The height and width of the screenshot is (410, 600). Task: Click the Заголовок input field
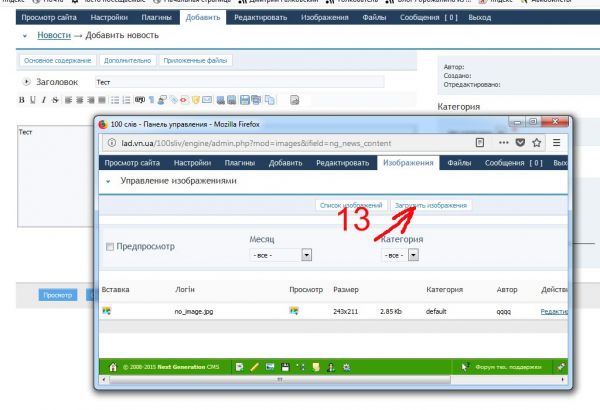pos(240,82)
